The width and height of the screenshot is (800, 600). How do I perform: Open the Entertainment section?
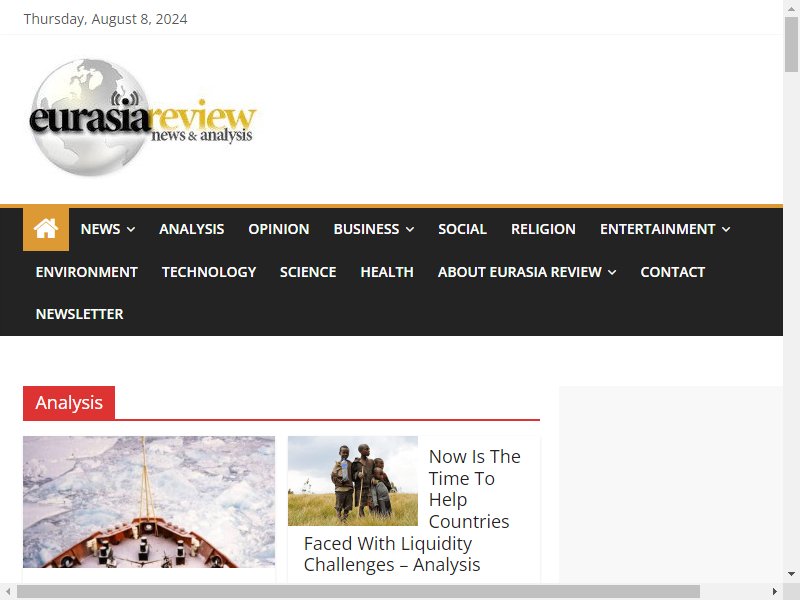[x=658, y=229]
